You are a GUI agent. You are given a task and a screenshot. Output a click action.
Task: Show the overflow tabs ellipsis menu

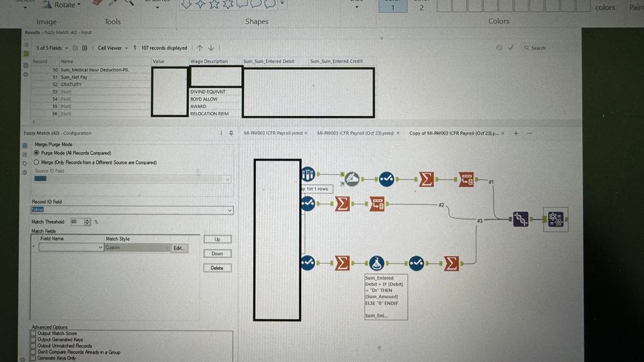[x=529, y=133]
